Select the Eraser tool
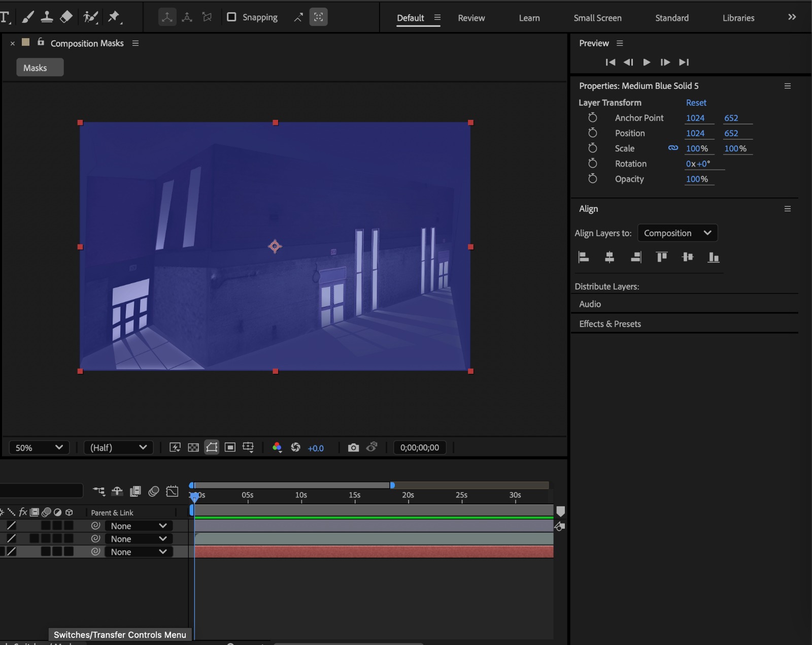The width and height of the screenshot is (812, 645). pyautogui.click(x=66, y=17)
